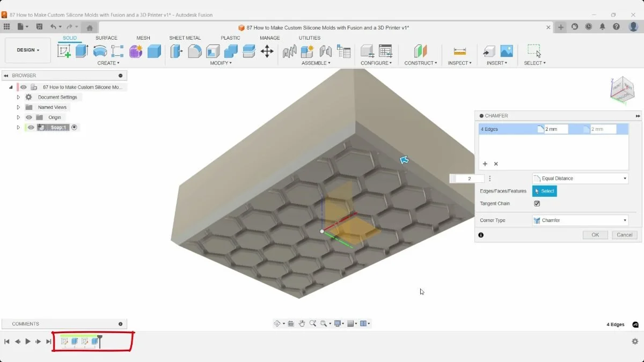The width and height of the screenshot is (644, 362).
Task: Expand the Named Views tree node
Action: click(x=18, y=107)
